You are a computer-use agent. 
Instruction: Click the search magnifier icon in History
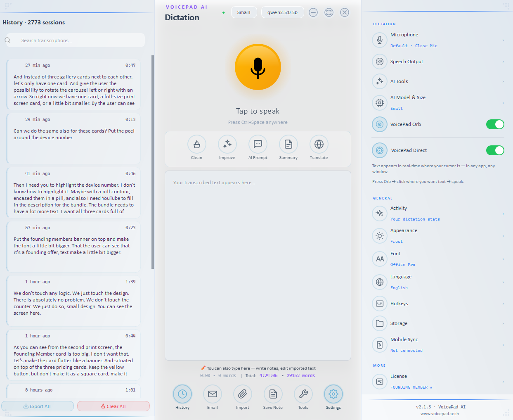click(x=8, y=40)
